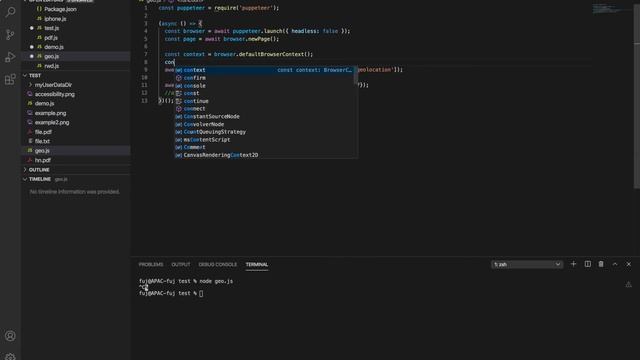The image size is (640, 360).
Task: Click line 7 defaultBrowserContext code
Action: (239, 54)
